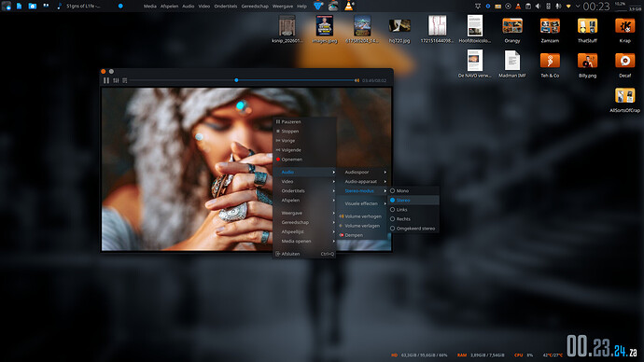Open the top-bar Video menu
The height and width of the screenshot is (362, 644).
click(204, 7)
